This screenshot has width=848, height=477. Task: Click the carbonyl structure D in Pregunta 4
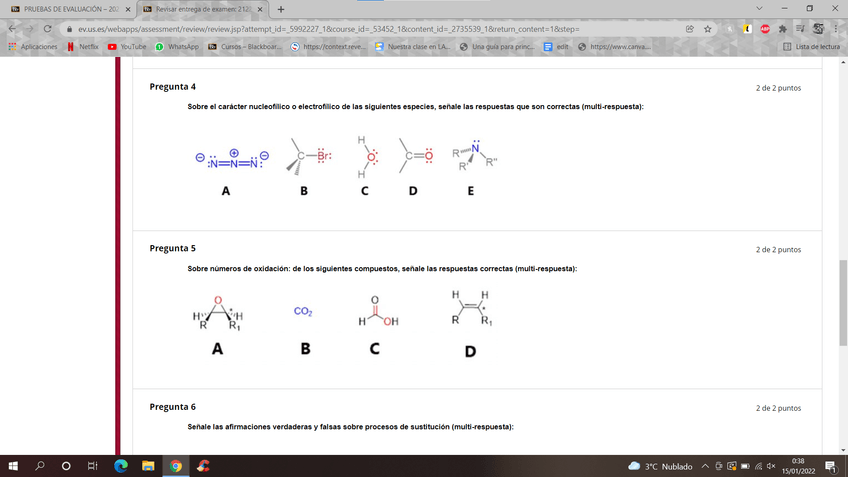(415, 156)
